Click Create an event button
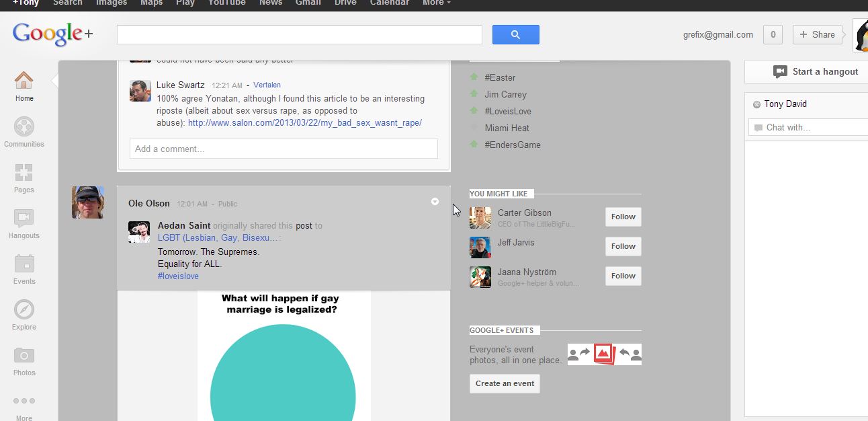 [505, 383]
